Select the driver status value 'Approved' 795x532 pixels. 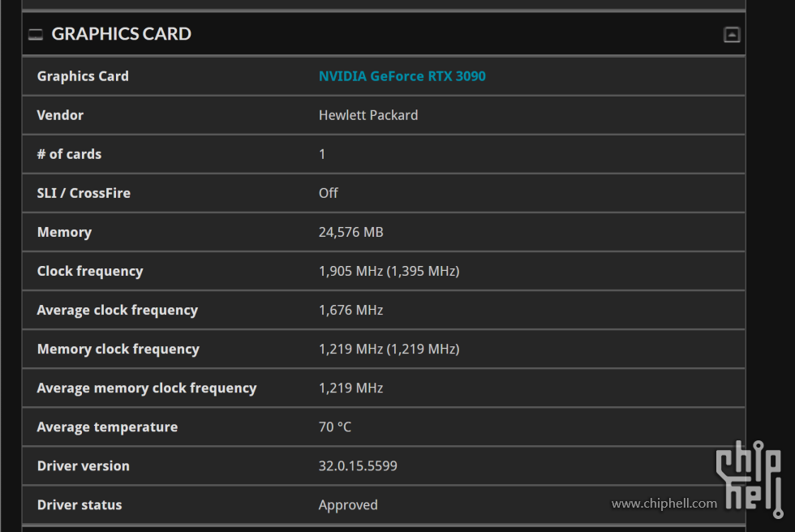[348, 506]
